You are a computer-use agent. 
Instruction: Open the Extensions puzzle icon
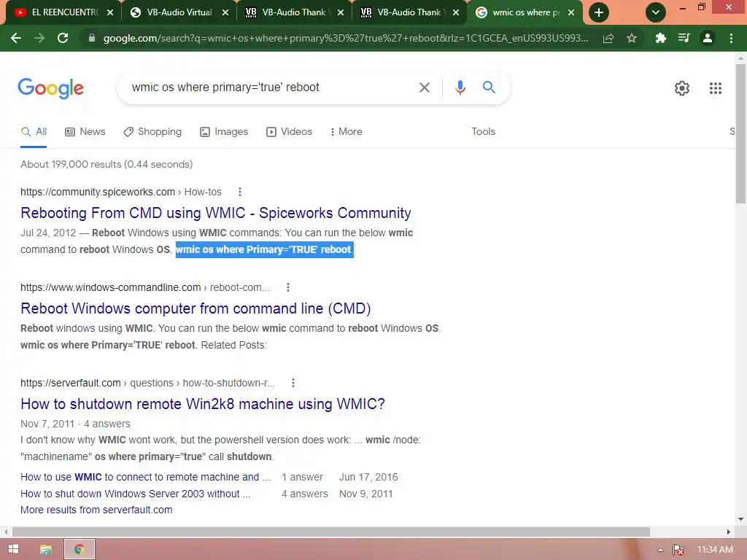point(660,38)
